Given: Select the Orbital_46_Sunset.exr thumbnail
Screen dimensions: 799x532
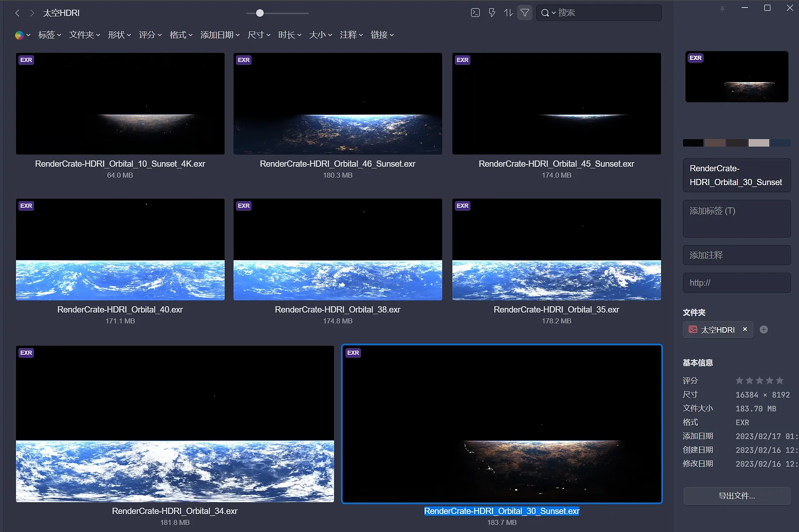Looking at the screenshot, I should [337, 103].
